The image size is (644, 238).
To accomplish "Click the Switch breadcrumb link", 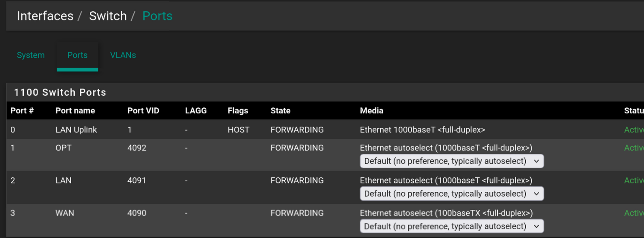I will [x=108, y=16].
